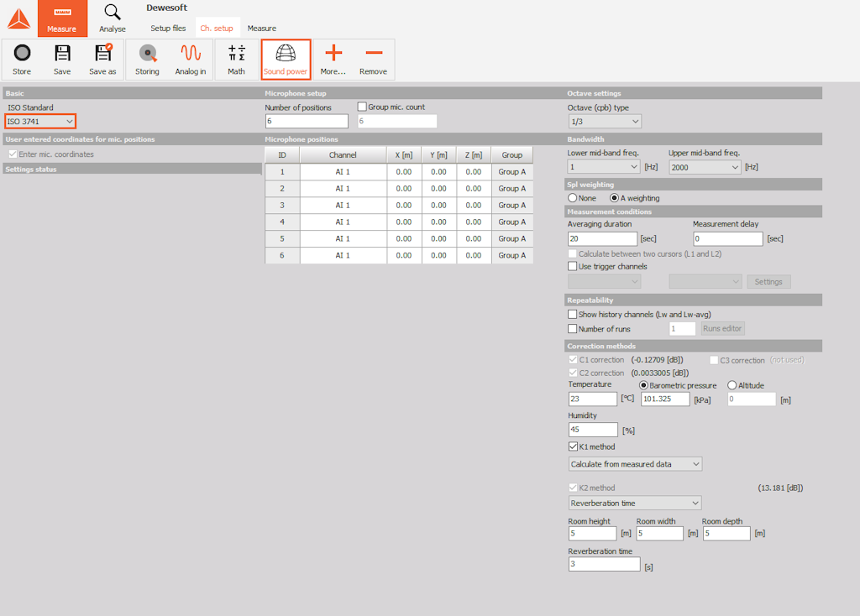
Task: Click the X [m] column header
Action: coord(404,155)
